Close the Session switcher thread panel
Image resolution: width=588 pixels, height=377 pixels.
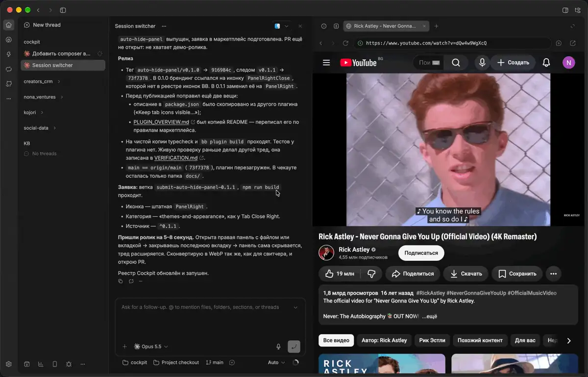[300, 26]
